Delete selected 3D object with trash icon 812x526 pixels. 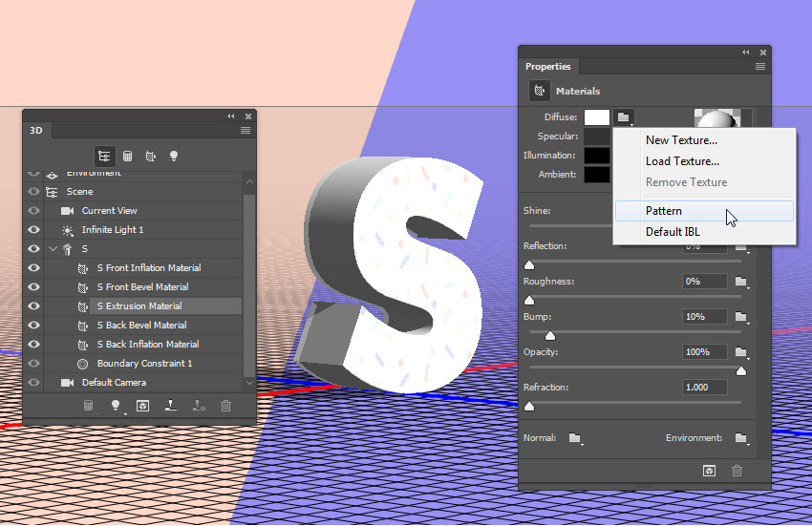coord(225,406)
